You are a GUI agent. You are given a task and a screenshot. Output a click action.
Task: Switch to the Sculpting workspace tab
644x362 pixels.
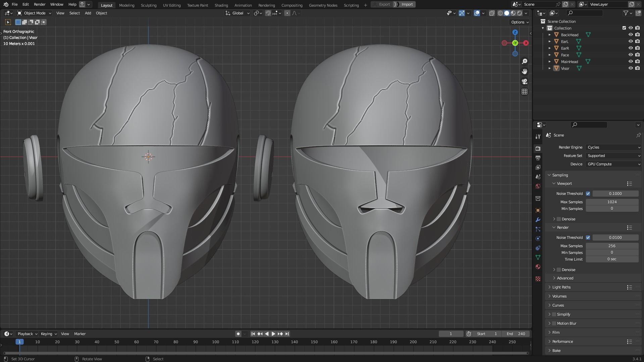[x=149, y=5]
